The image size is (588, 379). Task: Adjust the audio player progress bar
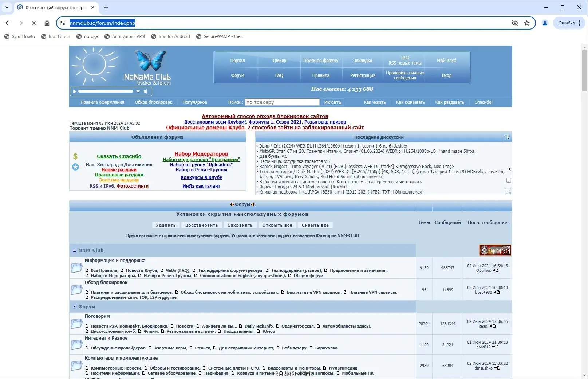coord(106,91)
